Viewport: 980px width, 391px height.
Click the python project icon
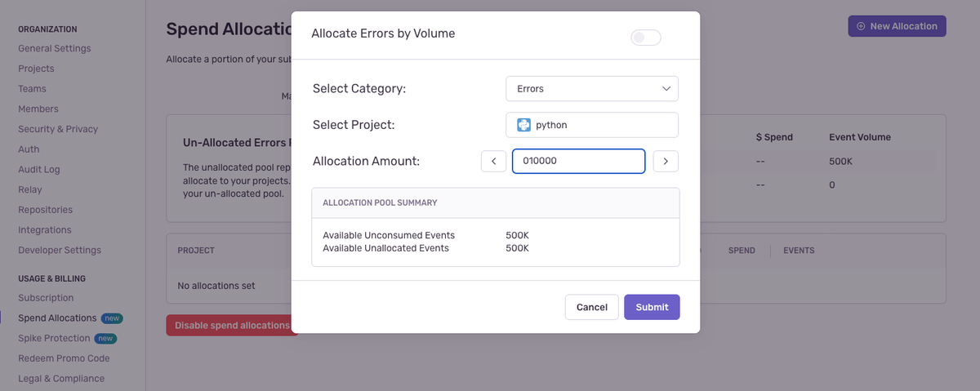[x=524, y=125]
